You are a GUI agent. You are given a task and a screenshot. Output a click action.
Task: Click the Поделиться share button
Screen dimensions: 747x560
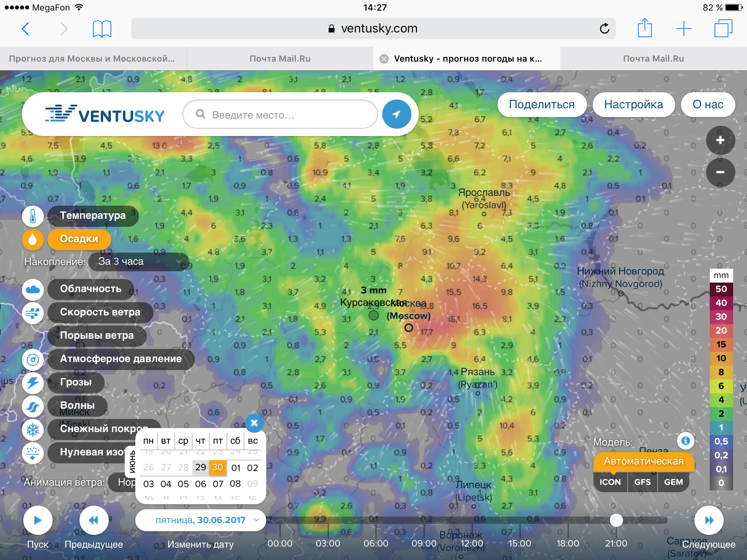point(542,105)
